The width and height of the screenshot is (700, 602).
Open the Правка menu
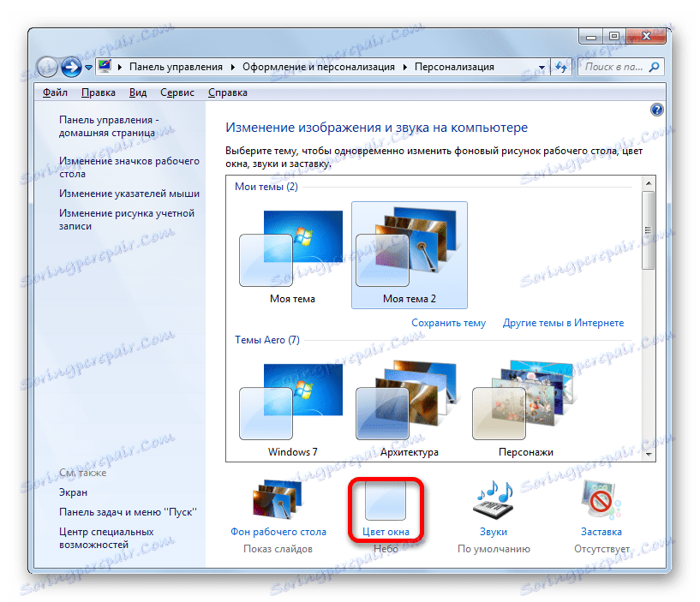point(99,92)
